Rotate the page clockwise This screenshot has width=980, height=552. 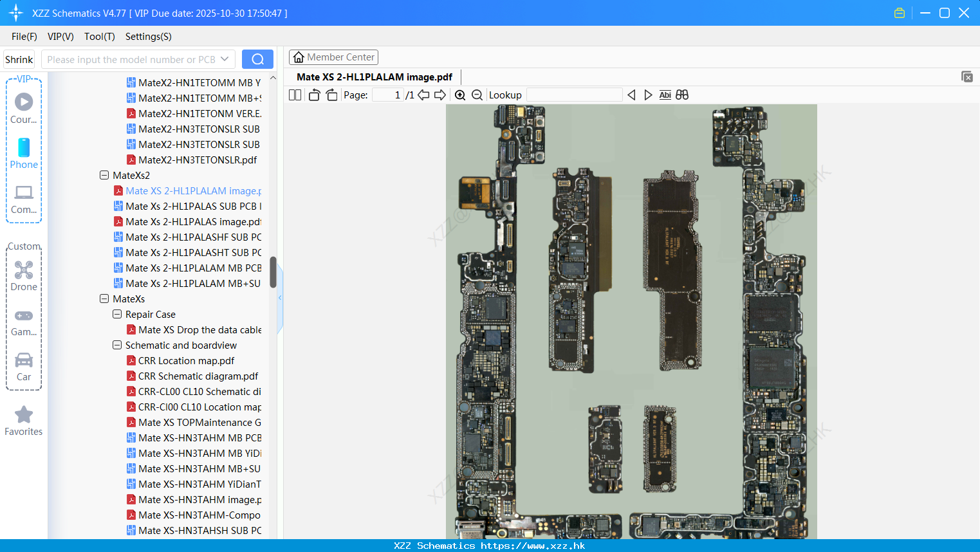pyautogui.click(x=331, y=95)
